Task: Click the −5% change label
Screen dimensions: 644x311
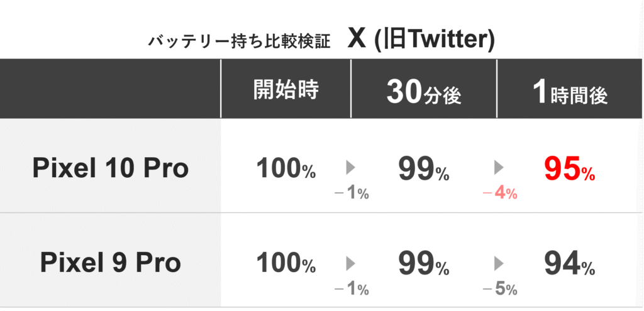Action: (499, 290)
